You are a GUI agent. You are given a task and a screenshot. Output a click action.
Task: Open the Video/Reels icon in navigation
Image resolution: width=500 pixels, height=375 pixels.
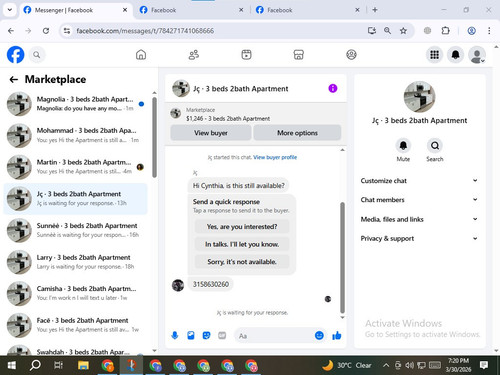pyautogui.click(x=246, y=55)
